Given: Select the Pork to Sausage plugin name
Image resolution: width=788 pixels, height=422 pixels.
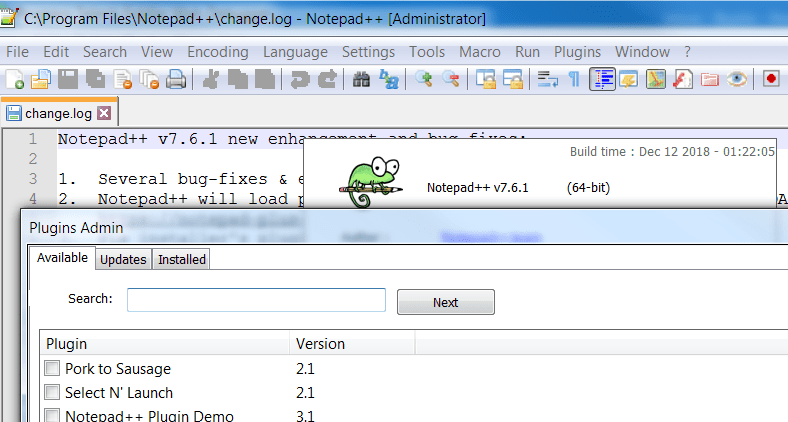Looking at the screenshot, I should point(118,369).
